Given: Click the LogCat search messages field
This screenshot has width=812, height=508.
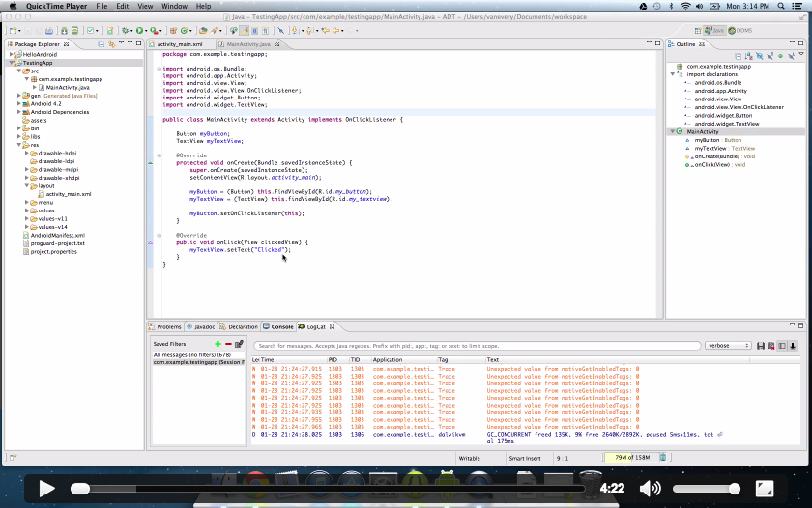Looking at the screenshot, I should click(477, 346).
